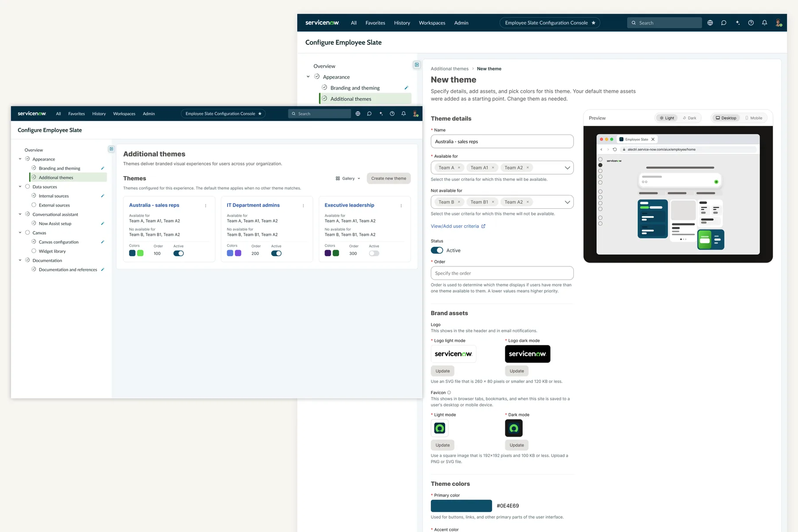Click Primary color swatch #0E4E69
The width and height of the screenshot is (798, 532).
click(x=461, y=506)
